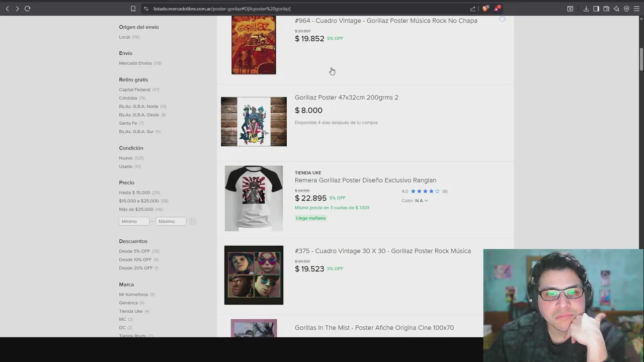The height and width of the screenshot is (362, 644).
Task: Click the orange Gorillaz vintage poster thumbnail
Action: 254,45
